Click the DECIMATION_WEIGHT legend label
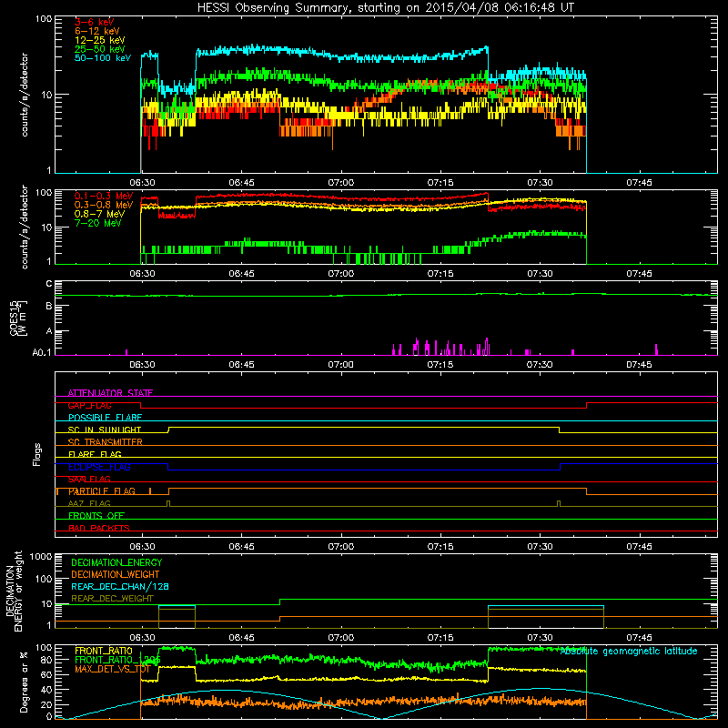Screen dimensions: 728x728 coord(116,574)
